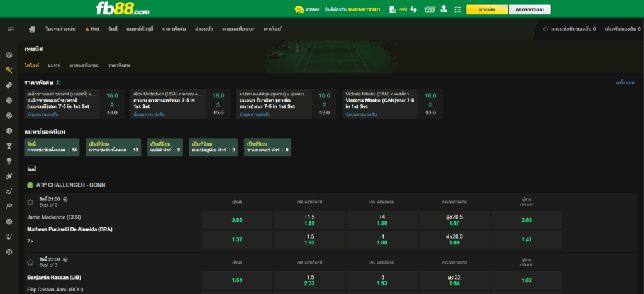Open พาร์เลย์ navigation item

[x=272, y=29]
